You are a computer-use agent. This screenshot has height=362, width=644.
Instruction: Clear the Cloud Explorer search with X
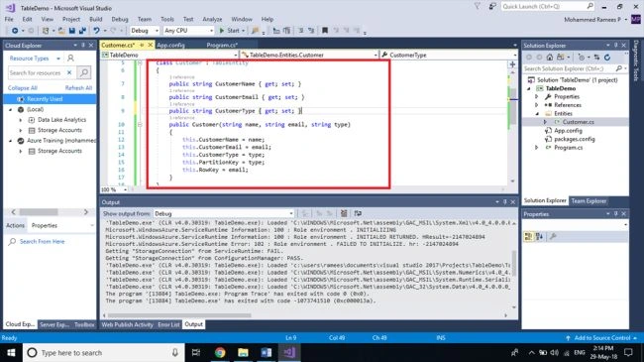[x=69, y=72]
